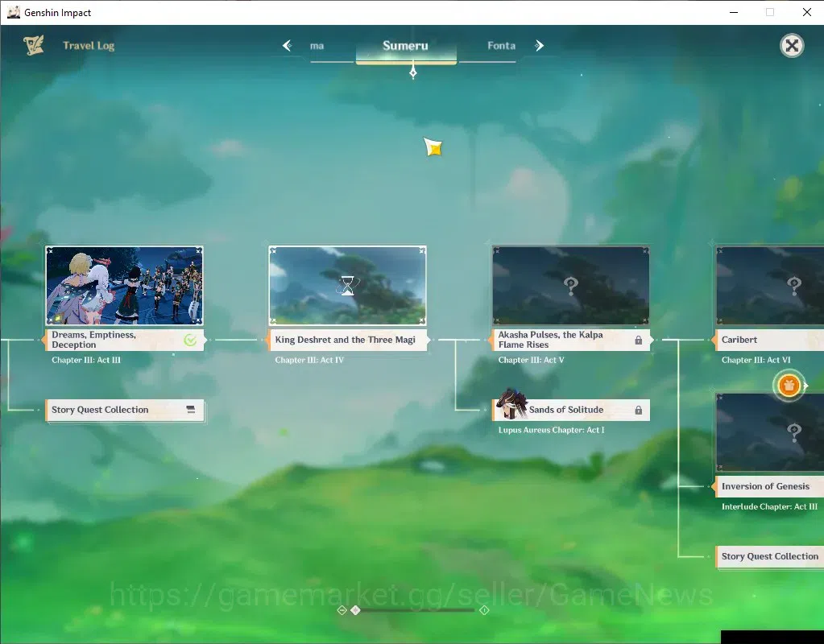The height and width of the screenshot is (644, 824).
Task: Select the Inversion of Genesis quest title
Action: (x=765, y=486)
